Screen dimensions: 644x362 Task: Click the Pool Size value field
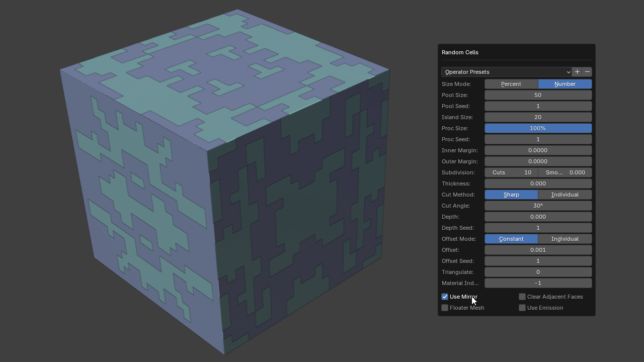click(x=538, y=95)
